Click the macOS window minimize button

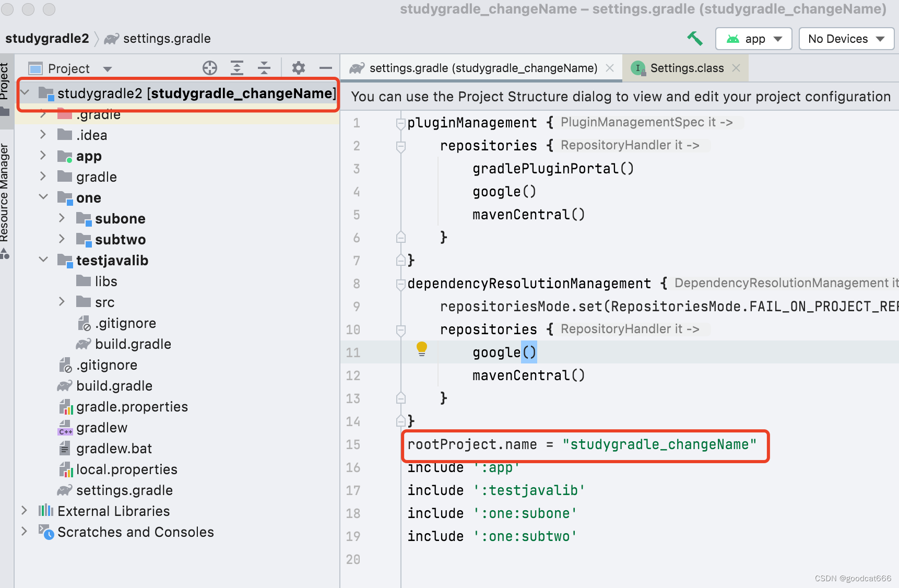click(28, 9)
